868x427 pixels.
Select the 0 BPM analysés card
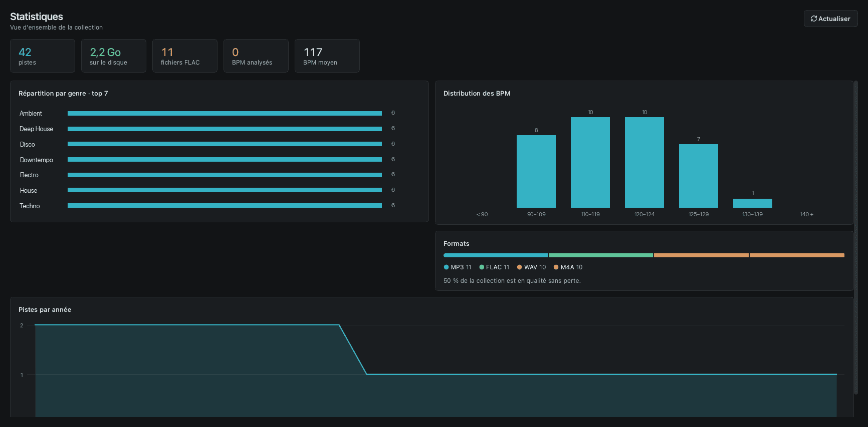click(256, 56)
